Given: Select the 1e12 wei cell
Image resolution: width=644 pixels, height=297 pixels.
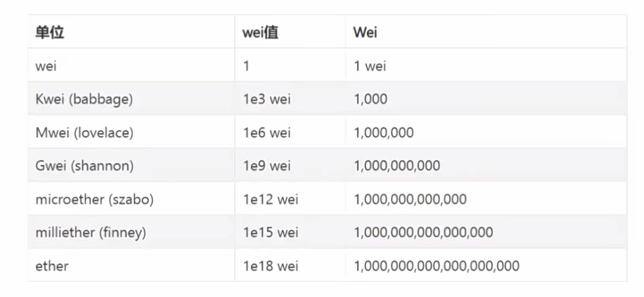Looking at the screenshot, I should [x=270, y=199].
